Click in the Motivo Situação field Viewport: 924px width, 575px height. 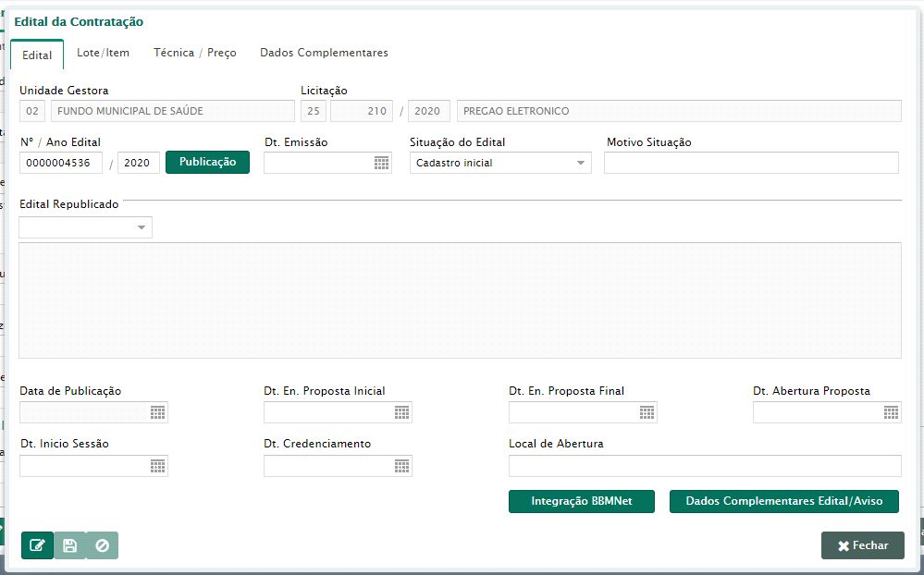[x=750, y=163]
